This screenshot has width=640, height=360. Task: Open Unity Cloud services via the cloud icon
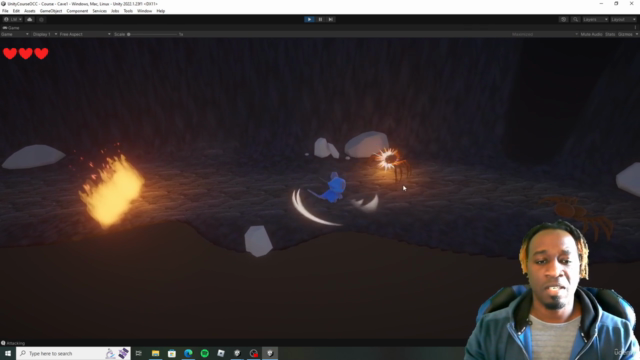click(x=29, y=19)
